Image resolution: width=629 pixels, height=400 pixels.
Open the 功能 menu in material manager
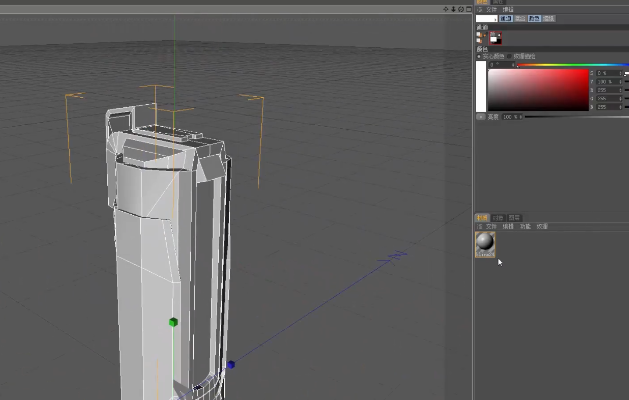coord(525,227)
